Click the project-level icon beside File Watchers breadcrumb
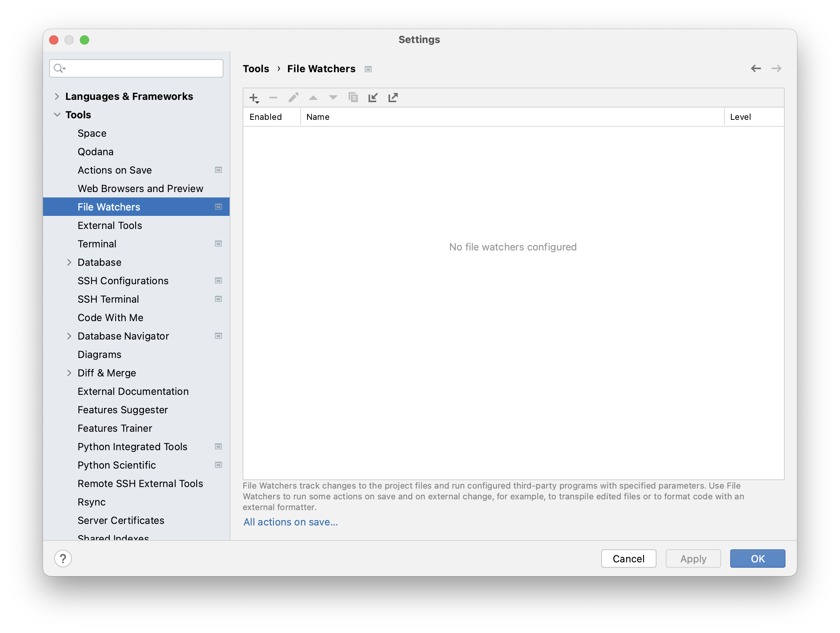840x633 pixels. (x=368, y=69)
